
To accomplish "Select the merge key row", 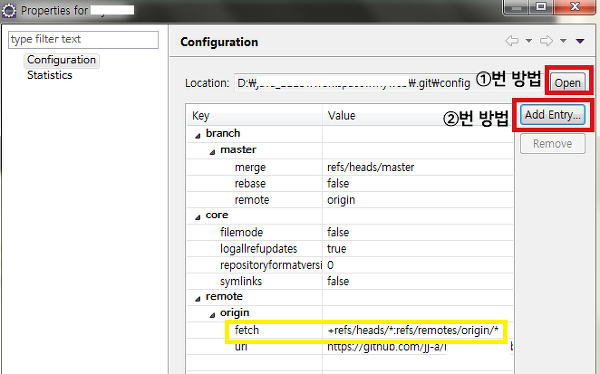I will [x=250, y=167].
